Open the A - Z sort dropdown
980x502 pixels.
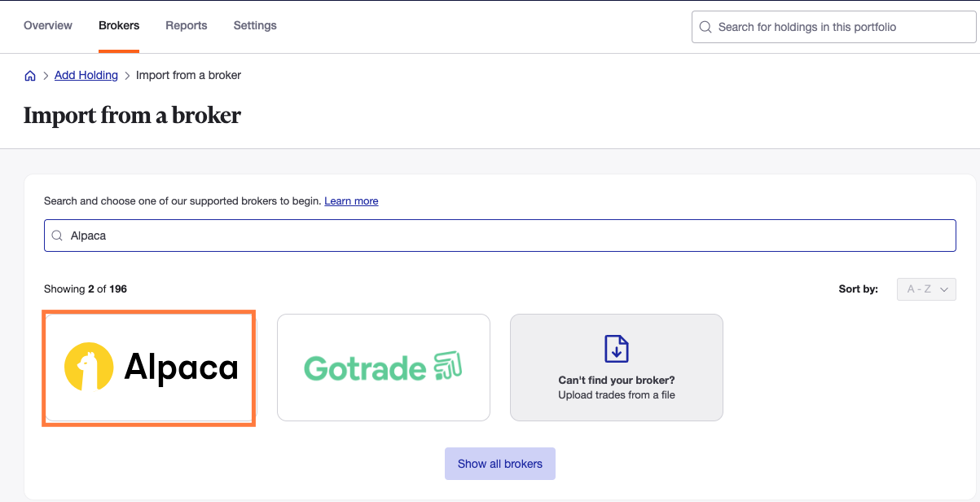pyautogui.click(x=926, y=289)
